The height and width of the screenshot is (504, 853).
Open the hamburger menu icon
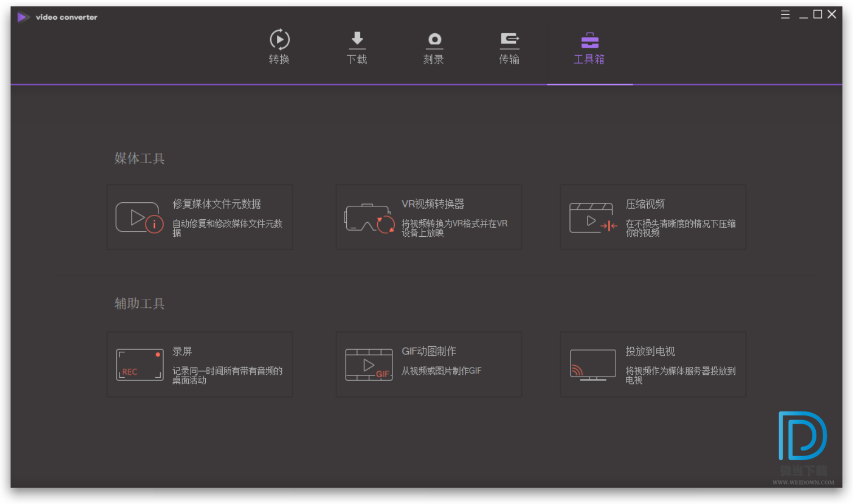(x=785, y=15)
